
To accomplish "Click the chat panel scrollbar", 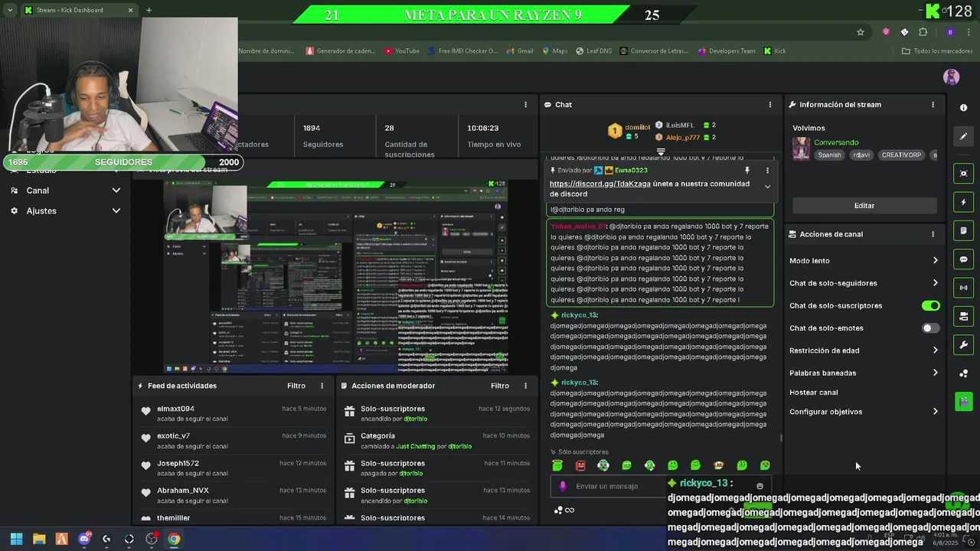I will 781,439.
